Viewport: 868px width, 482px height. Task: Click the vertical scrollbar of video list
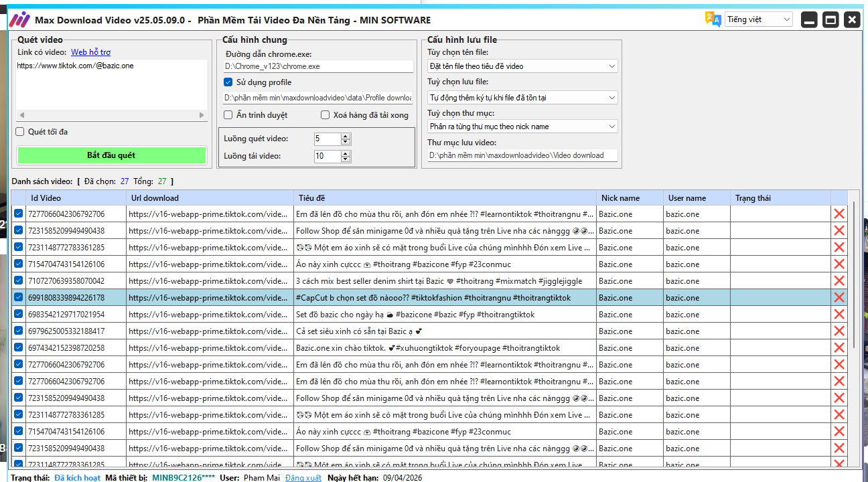click(x=853, y=274)
